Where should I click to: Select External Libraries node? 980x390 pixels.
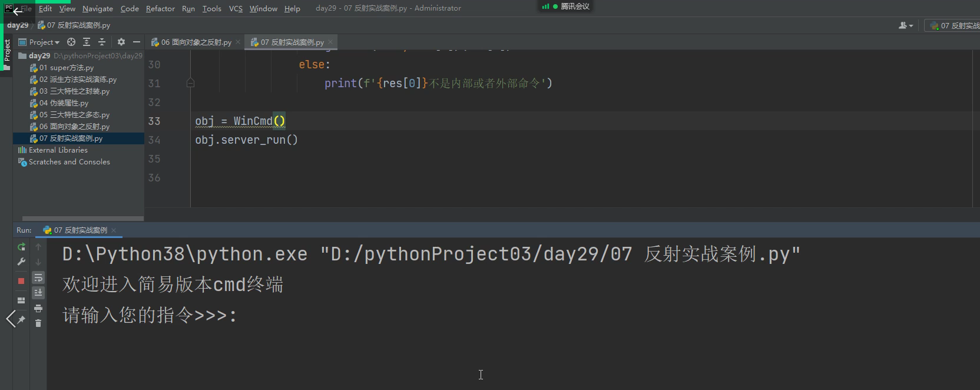point(78,150)
